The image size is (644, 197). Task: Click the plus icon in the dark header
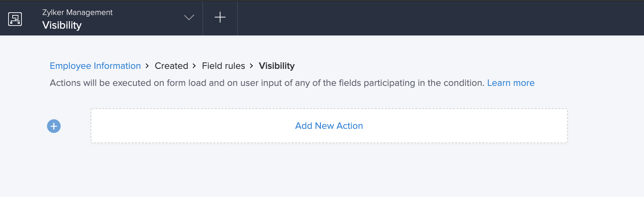coord(220,17)
